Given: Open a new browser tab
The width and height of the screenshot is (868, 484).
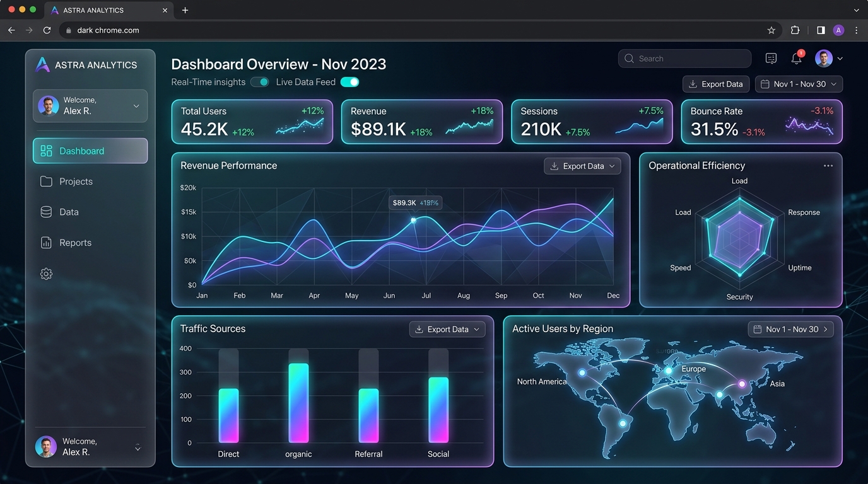Looking at the screenshot, I should 185,10.
